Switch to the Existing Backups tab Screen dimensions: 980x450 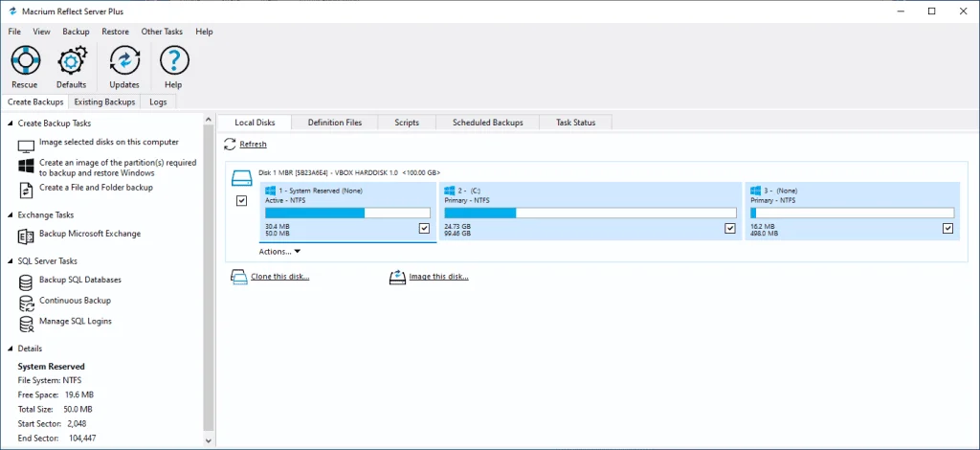104,101
